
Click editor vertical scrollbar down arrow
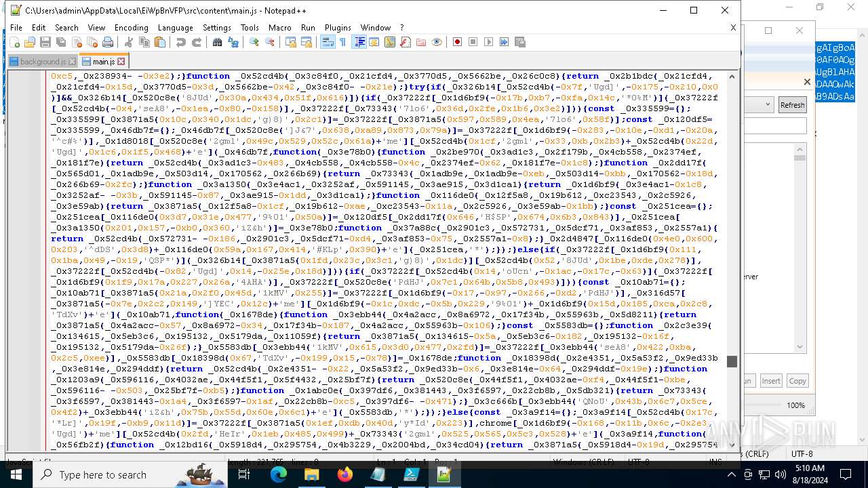(x=732, y=445)
